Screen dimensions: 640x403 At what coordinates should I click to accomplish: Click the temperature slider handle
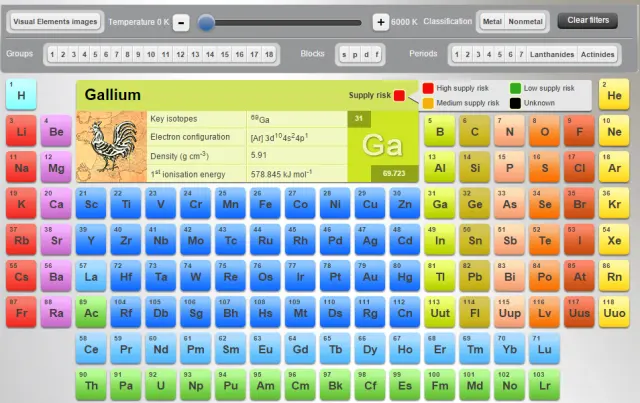click(x=206, y=22)
